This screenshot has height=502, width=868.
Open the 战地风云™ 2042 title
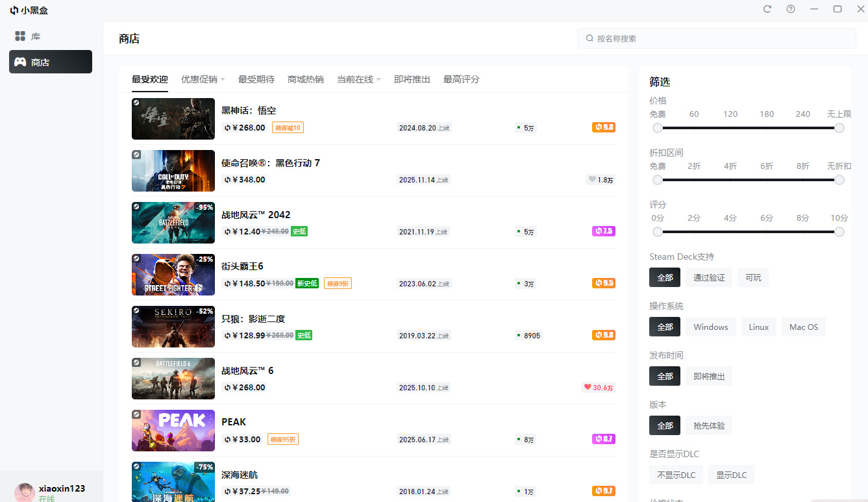pyautogui.click(x=256, y=214)
